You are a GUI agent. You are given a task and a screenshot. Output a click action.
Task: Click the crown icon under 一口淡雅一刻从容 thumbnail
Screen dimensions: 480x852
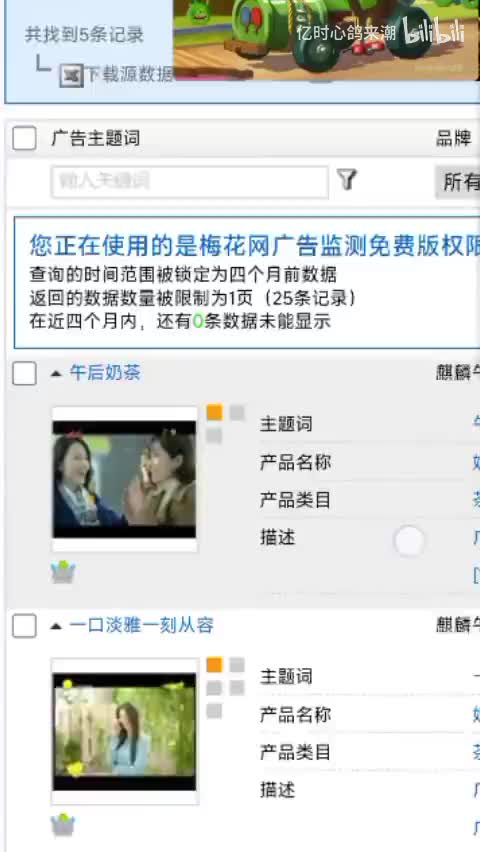tap(63, 825)
